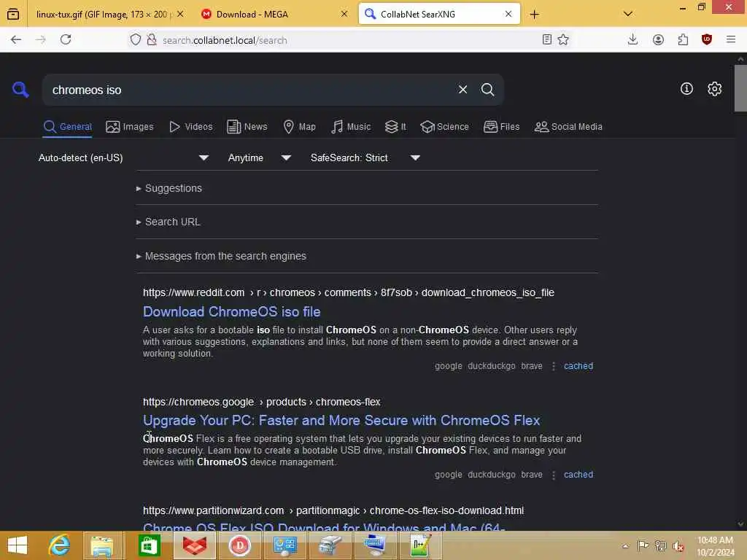
Task: Clear the search query with the X icon
Action: [x=462, y=90]
